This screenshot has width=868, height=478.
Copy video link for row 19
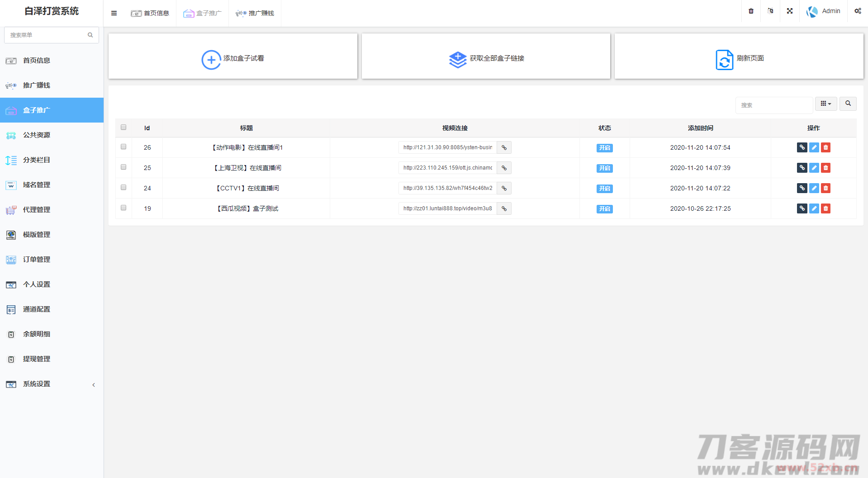tap(504, 208)
